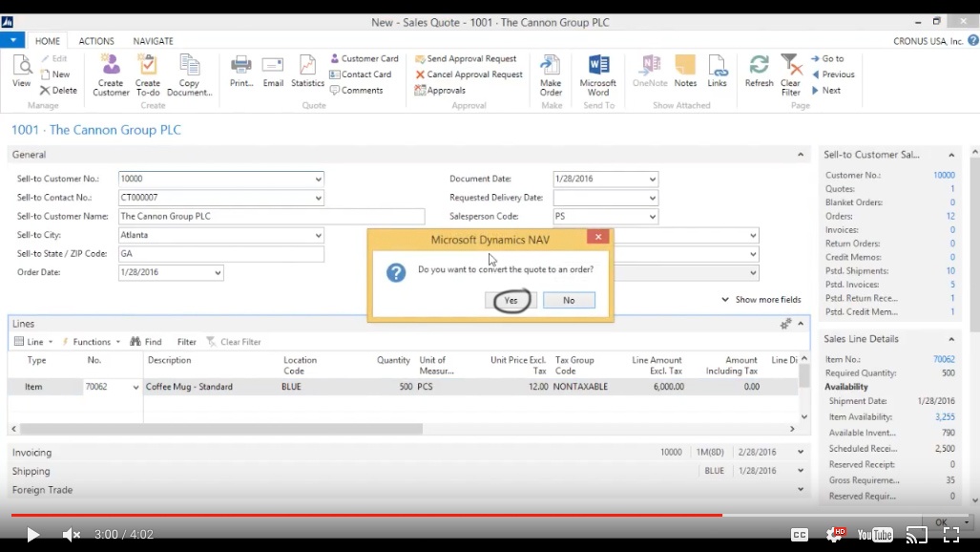Screen dimensions: 980x552
Task: Open the Notes attachment pane
Action: point(685,71)
